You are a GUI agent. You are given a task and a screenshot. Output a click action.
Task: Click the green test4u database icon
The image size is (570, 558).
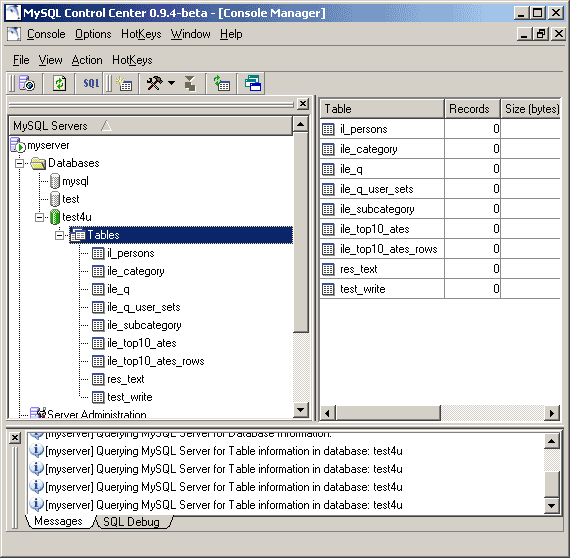(55, 217)
